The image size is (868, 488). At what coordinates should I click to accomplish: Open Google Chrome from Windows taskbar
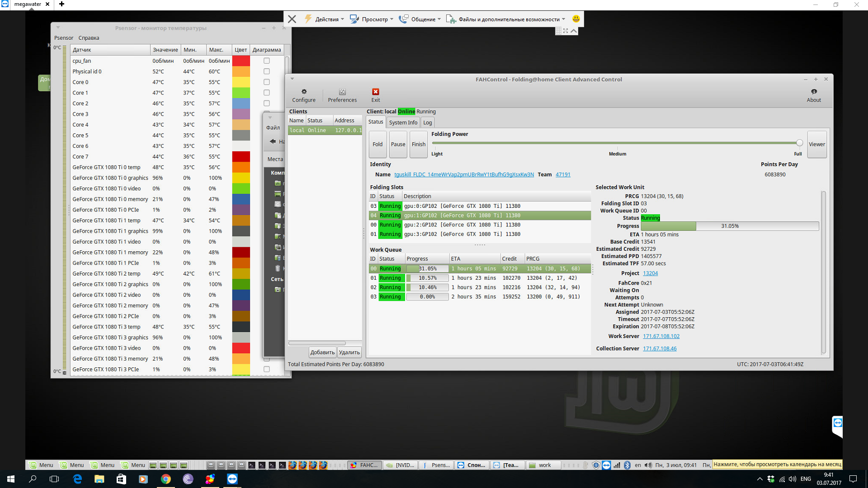pos(166,479)
